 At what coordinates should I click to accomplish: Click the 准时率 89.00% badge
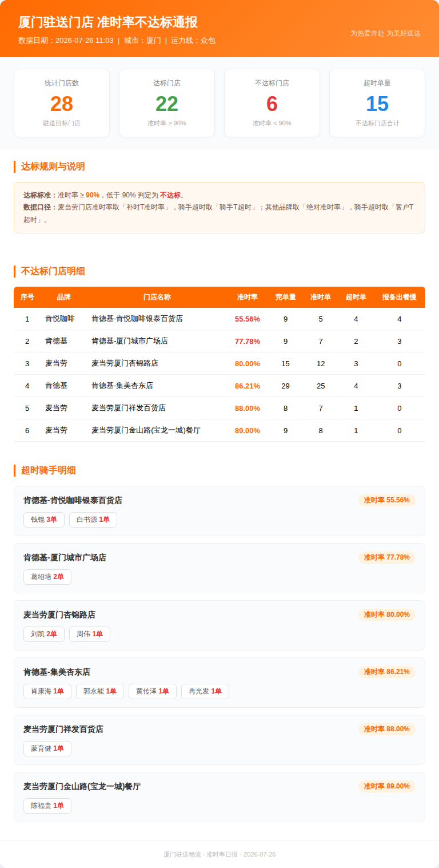pyautogui.click(x=387, y=786)
